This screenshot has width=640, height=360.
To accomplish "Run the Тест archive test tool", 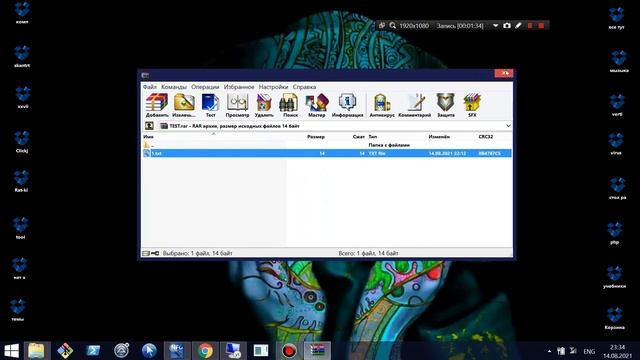I will tap(211, 105).
